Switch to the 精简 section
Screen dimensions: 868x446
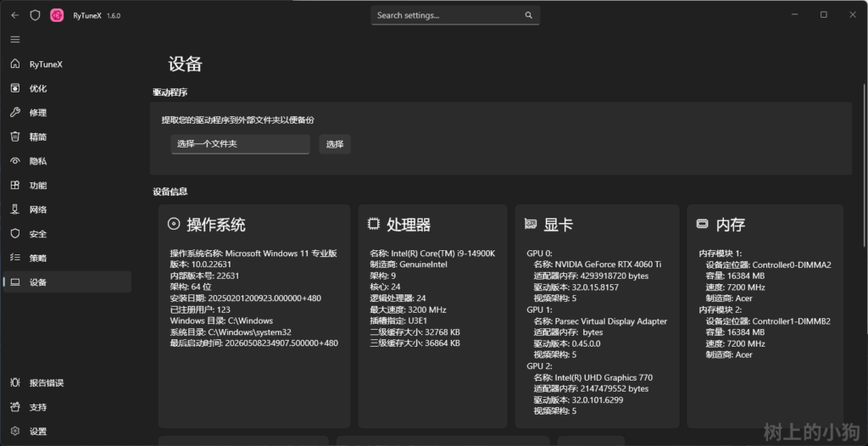[x=67, y=137]
